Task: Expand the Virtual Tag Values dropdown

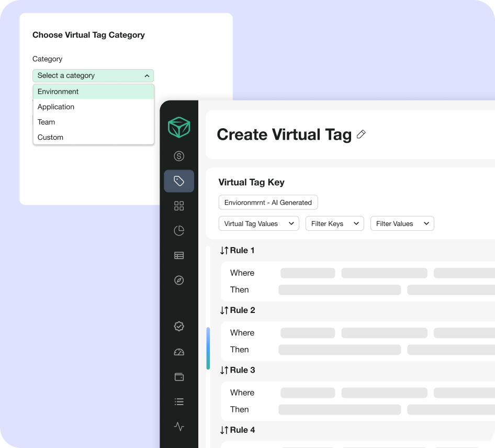Action: point(259,223)
